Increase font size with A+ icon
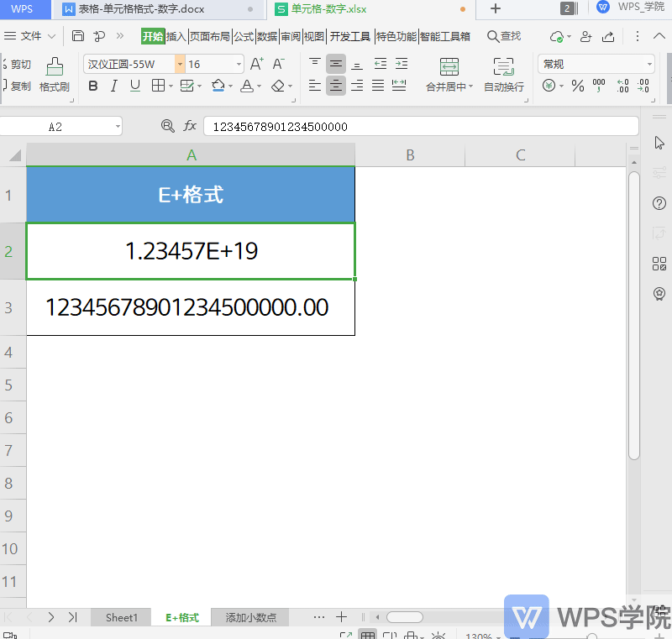 point(257,64)
